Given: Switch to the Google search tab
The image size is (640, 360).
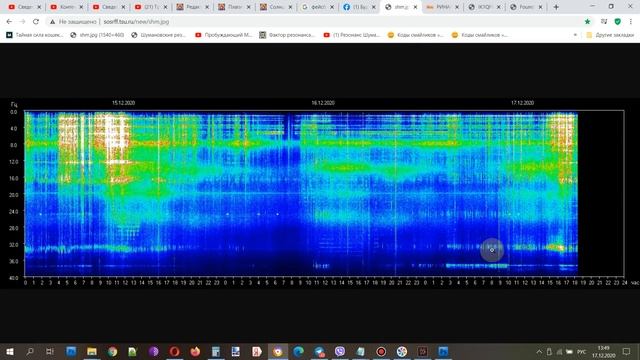Looking at the screenshot, I should pyautogui.click(x=318, y=7).
